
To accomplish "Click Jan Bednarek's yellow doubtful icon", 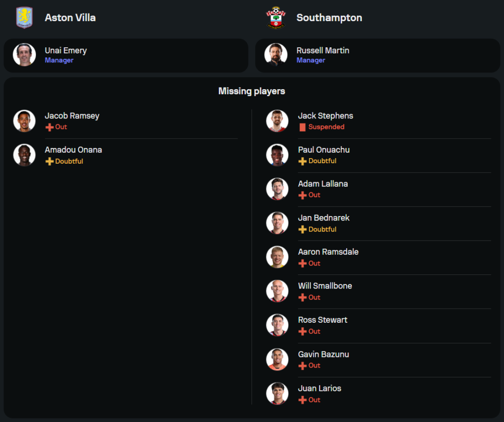I will coord(302,230).
